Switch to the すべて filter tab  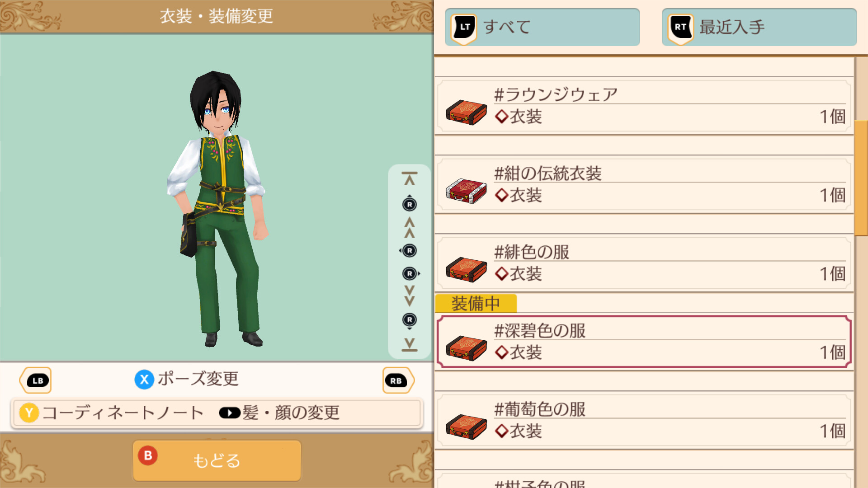[x=542, y=27]
